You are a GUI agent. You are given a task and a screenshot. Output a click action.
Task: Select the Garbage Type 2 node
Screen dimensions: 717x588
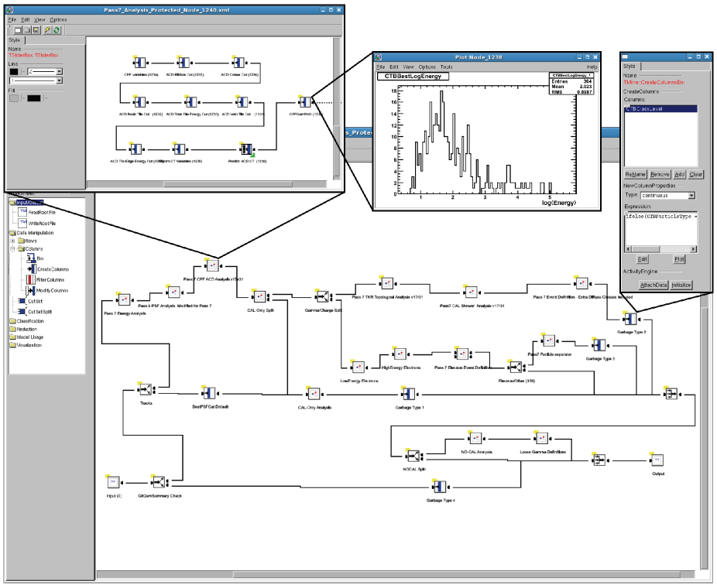pos(630,319)
